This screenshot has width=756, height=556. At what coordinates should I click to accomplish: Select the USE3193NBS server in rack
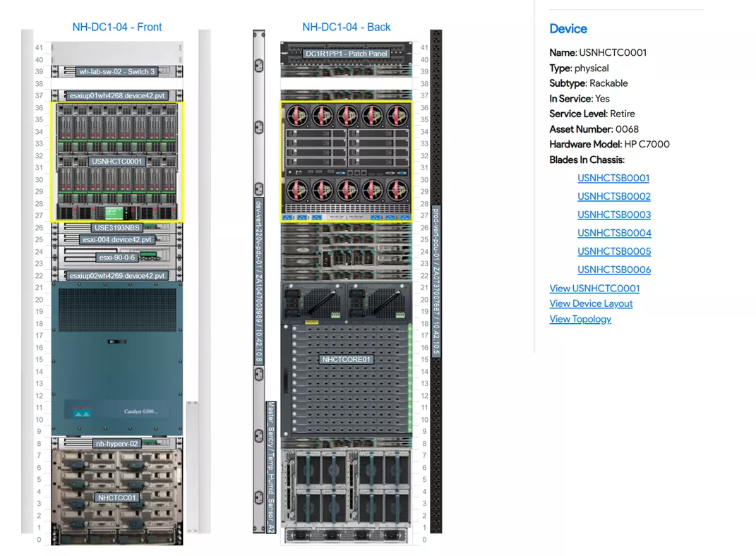point(116,228)
